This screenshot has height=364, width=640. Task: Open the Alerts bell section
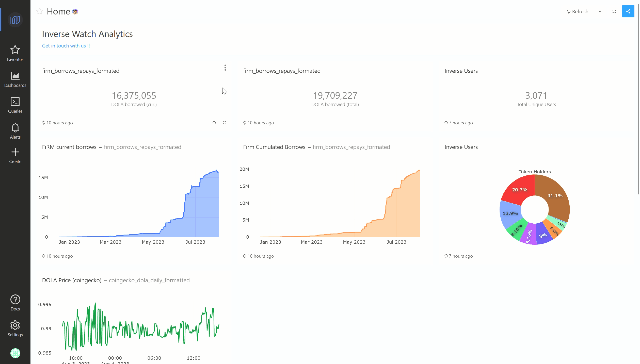pos(15,131)
